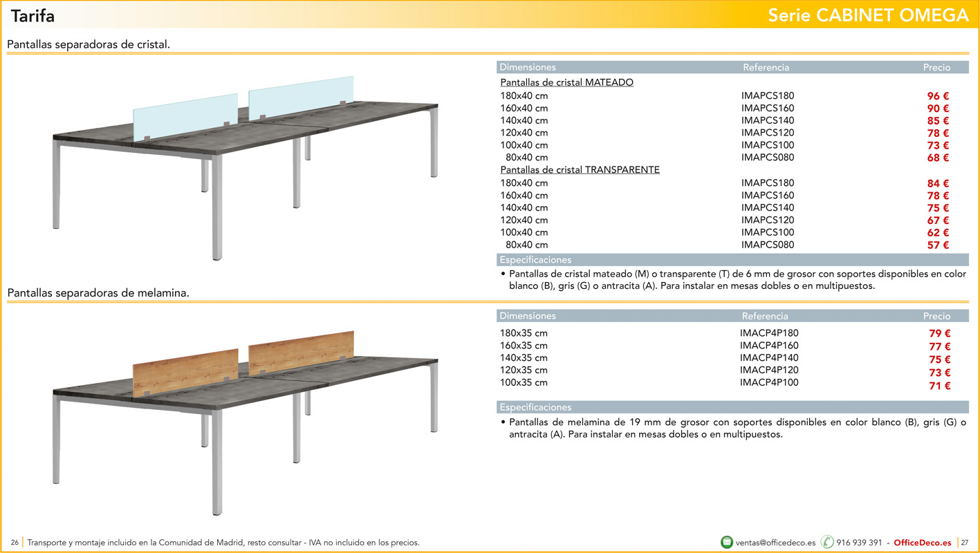The height and width of the screenshot is (553, 980).
Task: Select IMAPCS180 in the row priced 96 €
Action: 768,96
